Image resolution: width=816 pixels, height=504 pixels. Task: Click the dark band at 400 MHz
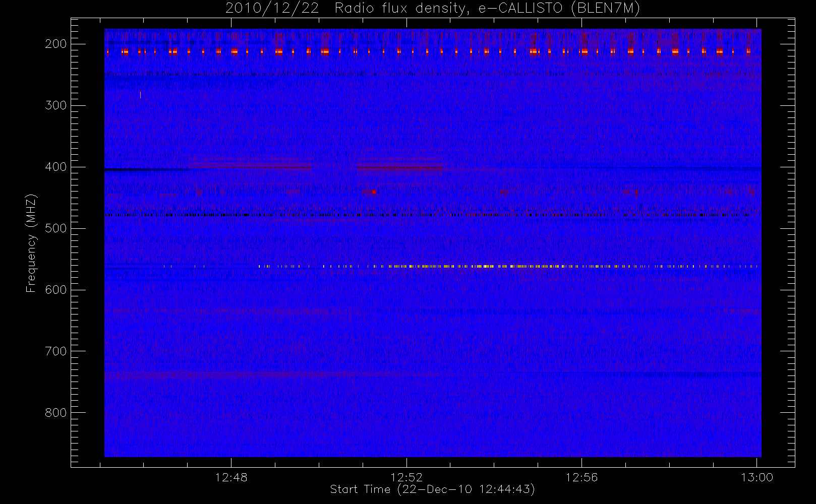pos(146,170)
